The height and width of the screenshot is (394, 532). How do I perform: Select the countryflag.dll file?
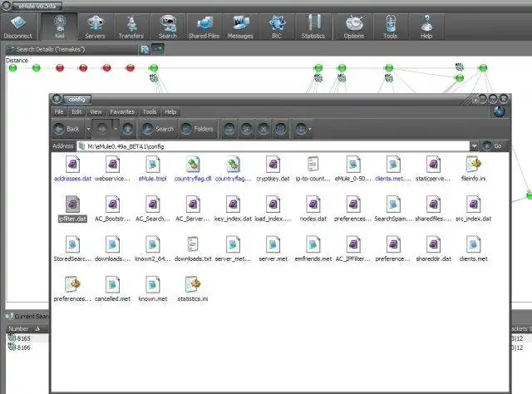pyautogui.click(x=193, y=169)
